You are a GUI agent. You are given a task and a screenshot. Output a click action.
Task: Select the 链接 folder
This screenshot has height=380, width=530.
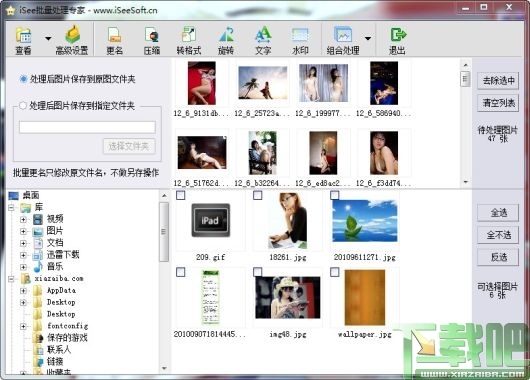click(55, 361)
